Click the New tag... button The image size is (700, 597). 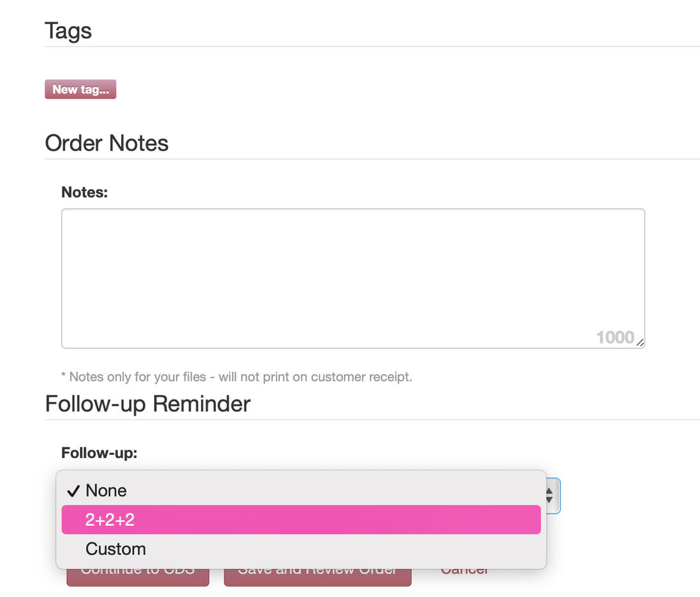click(x=80, y=89)
